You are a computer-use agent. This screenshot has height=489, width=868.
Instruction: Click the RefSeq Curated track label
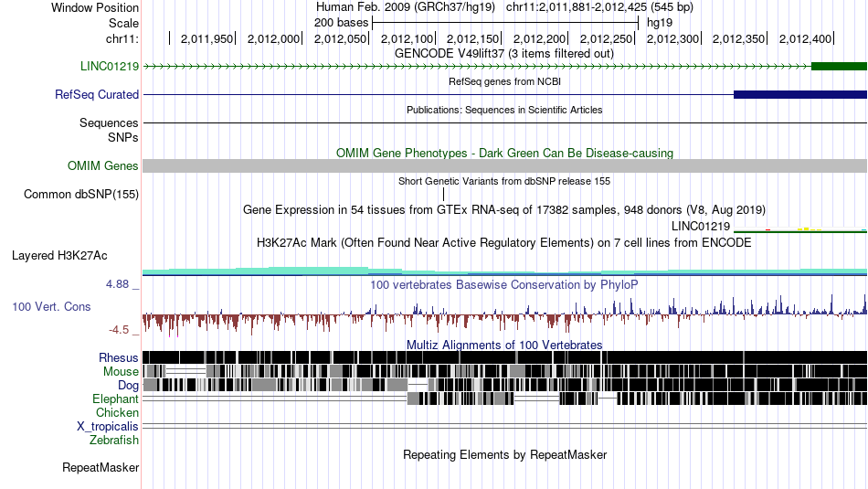coord(97,95)
